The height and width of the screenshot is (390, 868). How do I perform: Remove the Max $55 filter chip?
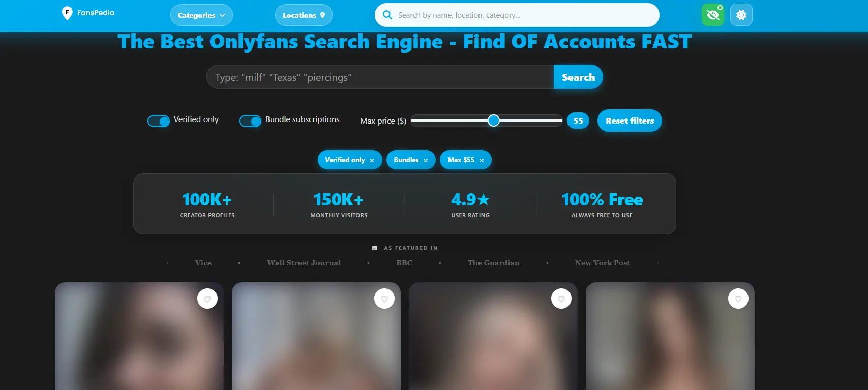tap(482, 160)
